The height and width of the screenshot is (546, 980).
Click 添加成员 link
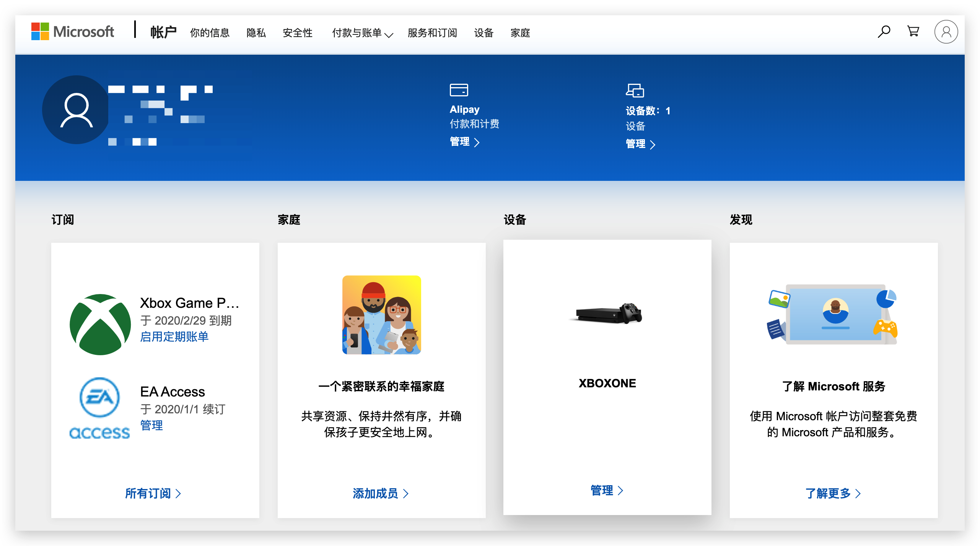tap(381, 494)
